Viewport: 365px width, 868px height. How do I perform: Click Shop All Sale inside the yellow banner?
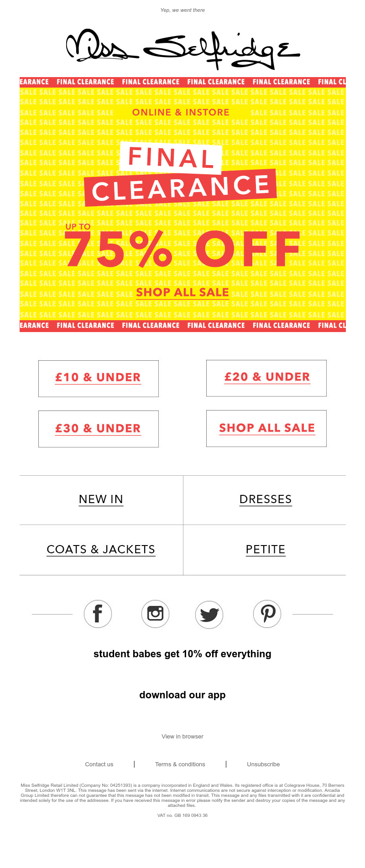182,292
